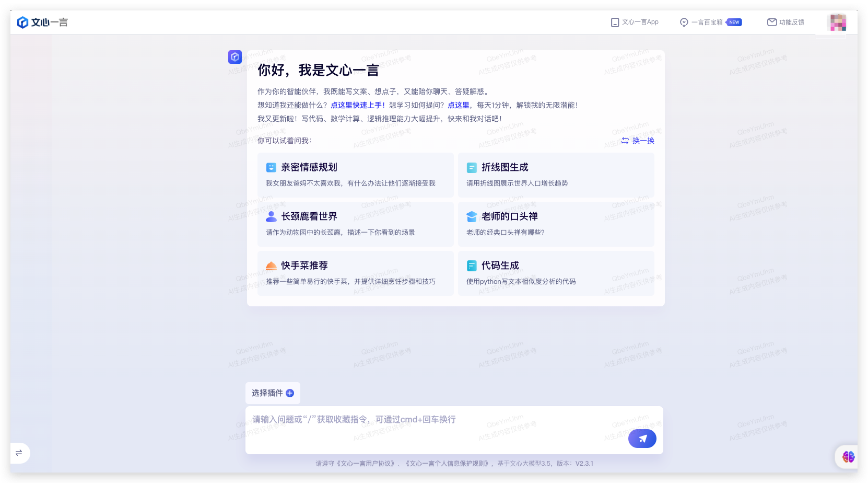The image size is (868, 483).
Task: Follow the 点这里快速上手 link
Action: pyautogui.click(x=358, y=105)
